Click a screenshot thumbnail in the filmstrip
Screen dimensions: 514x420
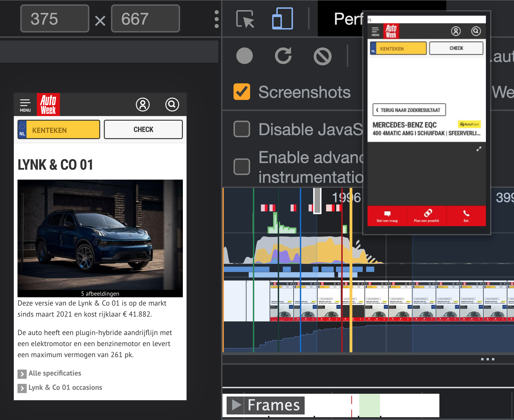coord(329,301)
